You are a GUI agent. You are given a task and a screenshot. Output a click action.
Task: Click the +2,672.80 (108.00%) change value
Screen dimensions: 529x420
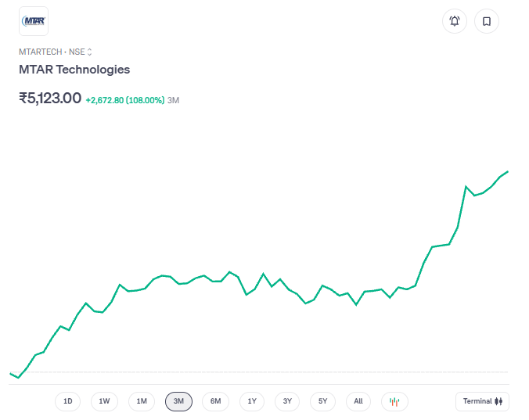(124, 100)
